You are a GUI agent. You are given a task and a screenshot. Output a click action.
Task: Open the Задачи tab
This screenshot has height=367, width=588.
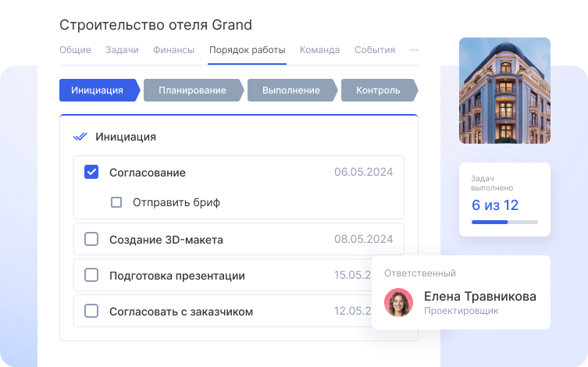[x=122, y=50]
